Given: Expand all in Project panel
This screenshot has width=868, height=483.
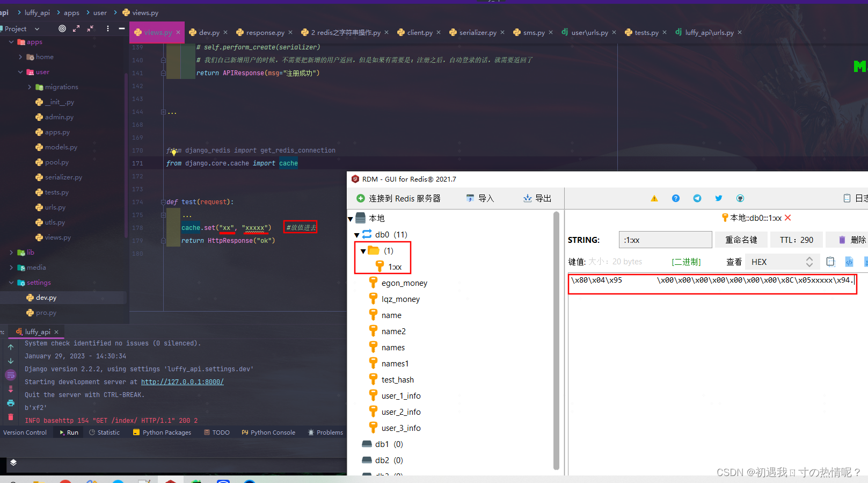Looking at the screenshot, I should pyautogui.click(x=76, y=28).
